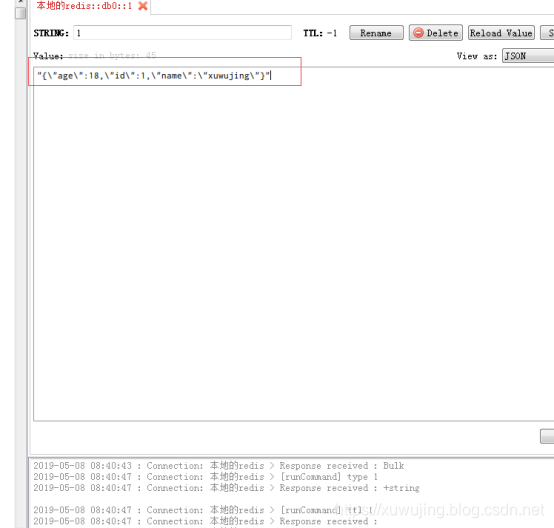Select the 本地的redis::db0::1 tab
Image resolution: width=554 pixels, height=528 pixels.
click(84, 6)
